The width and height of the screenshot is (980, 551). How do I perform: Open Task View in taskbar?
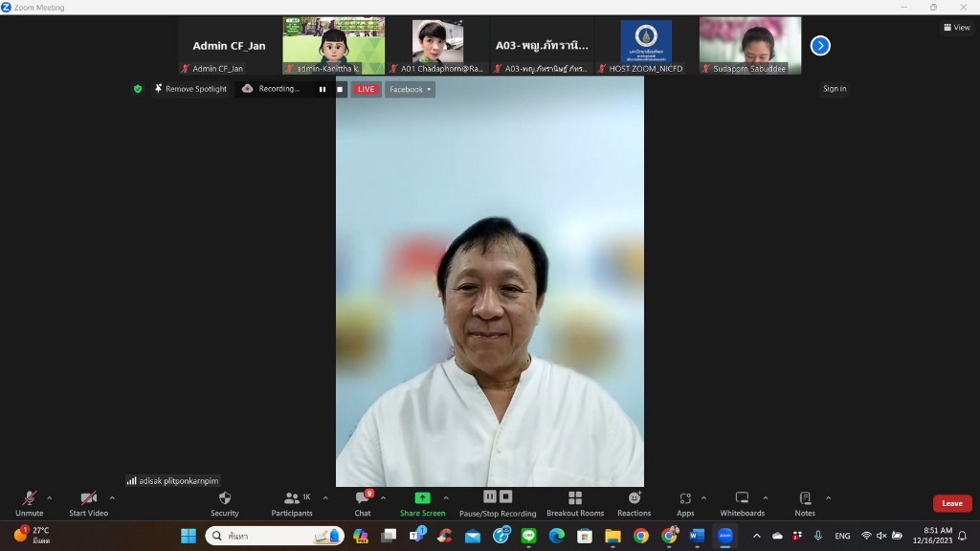pos(389,536)
